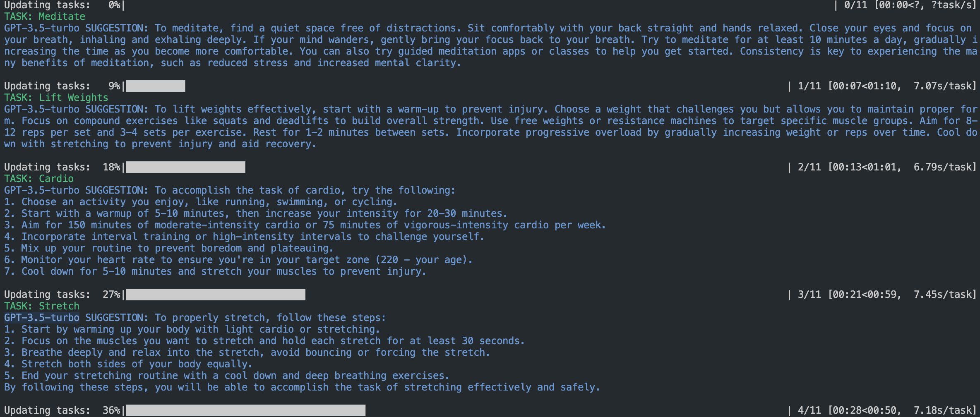Click the green "TASK: Meditate" line
This screenshot has height=417, width=980.
point(45,17)
